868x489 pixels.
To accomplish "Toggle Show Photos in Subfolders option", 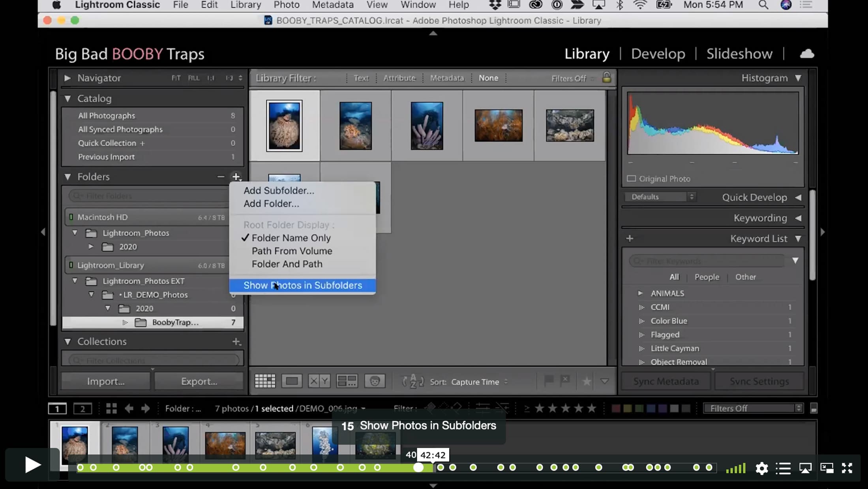I will (302, 285).
